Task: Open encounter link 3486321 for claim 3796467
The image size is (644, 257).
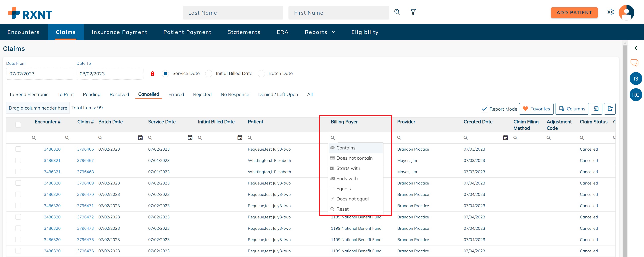Action: click(52, 160)
